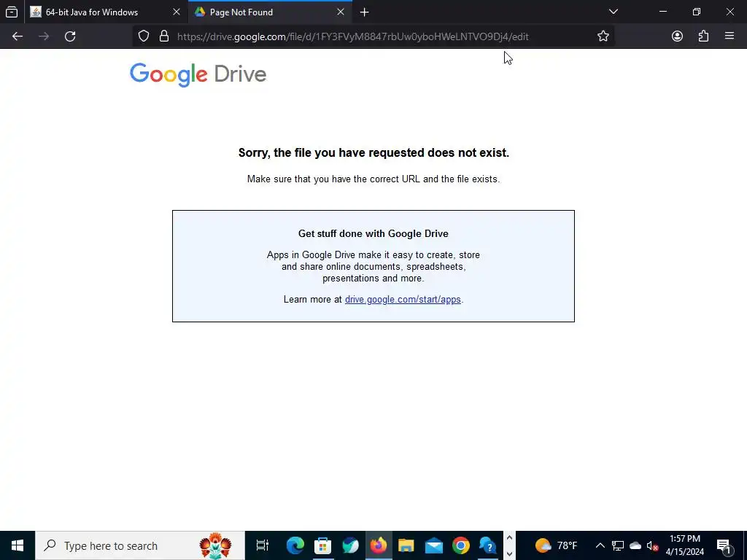Expand the list all tabs chevron

(614, 12)
